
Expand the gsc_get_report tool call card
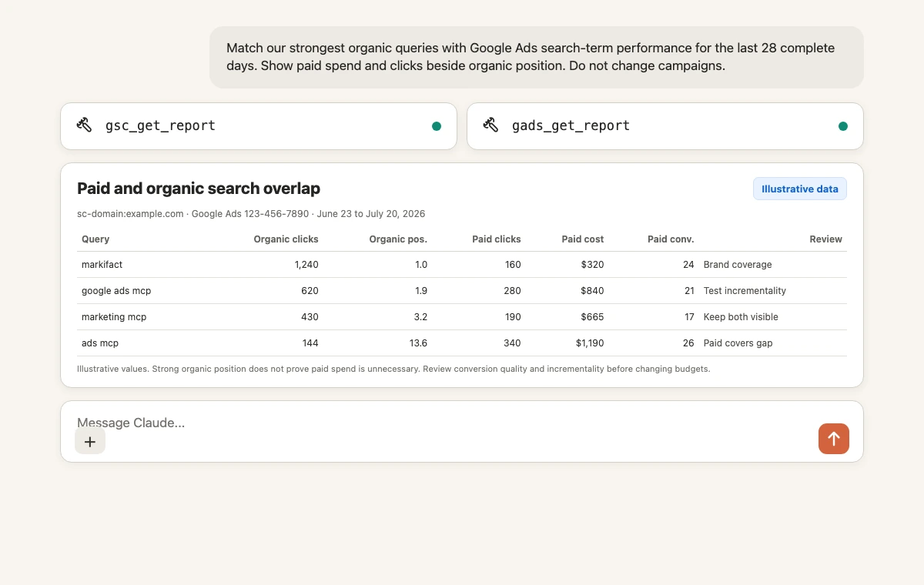click(x=259, y=126)
